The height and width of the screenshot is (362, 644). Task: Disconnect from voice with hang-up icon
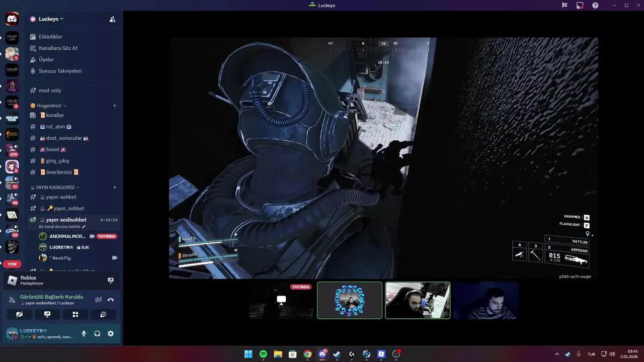[111, 300]
